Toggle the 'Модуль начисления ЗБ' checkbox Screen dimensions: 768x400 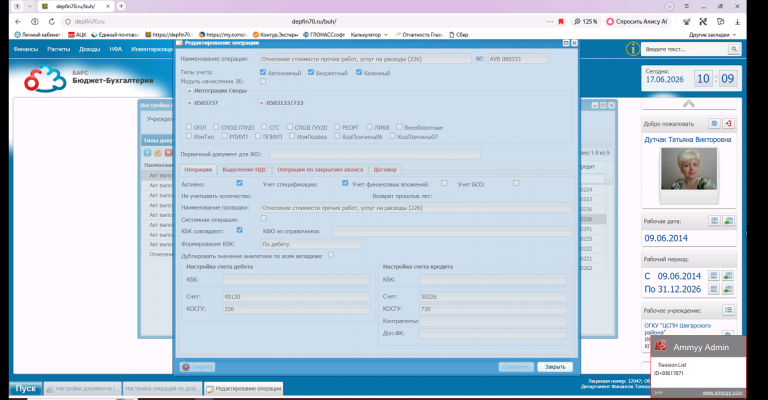[263, 81]
